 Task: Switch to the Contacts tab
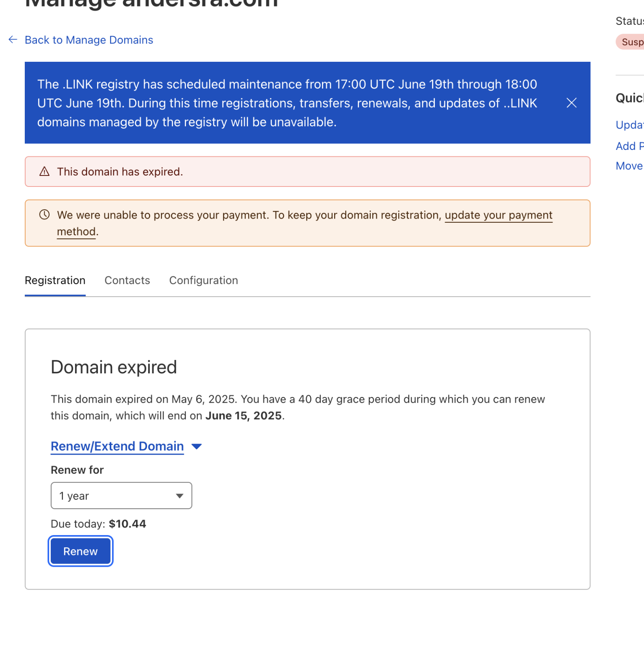point(127,280)
